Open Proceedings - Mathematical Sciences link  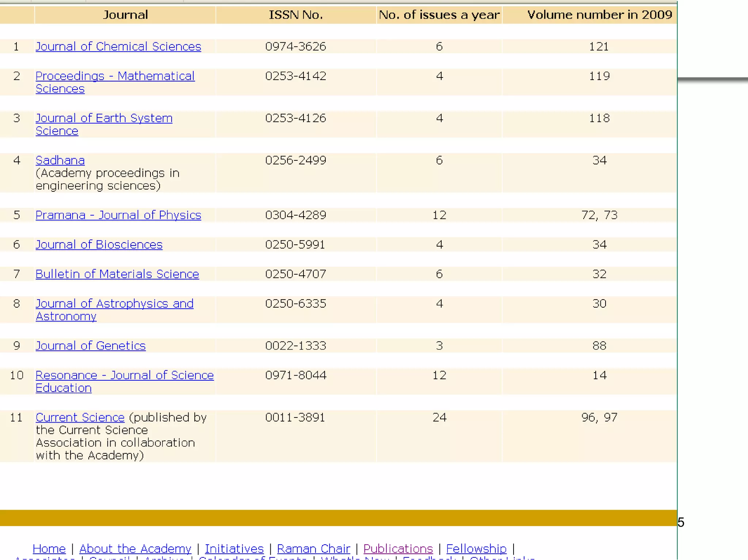(115, 76)
